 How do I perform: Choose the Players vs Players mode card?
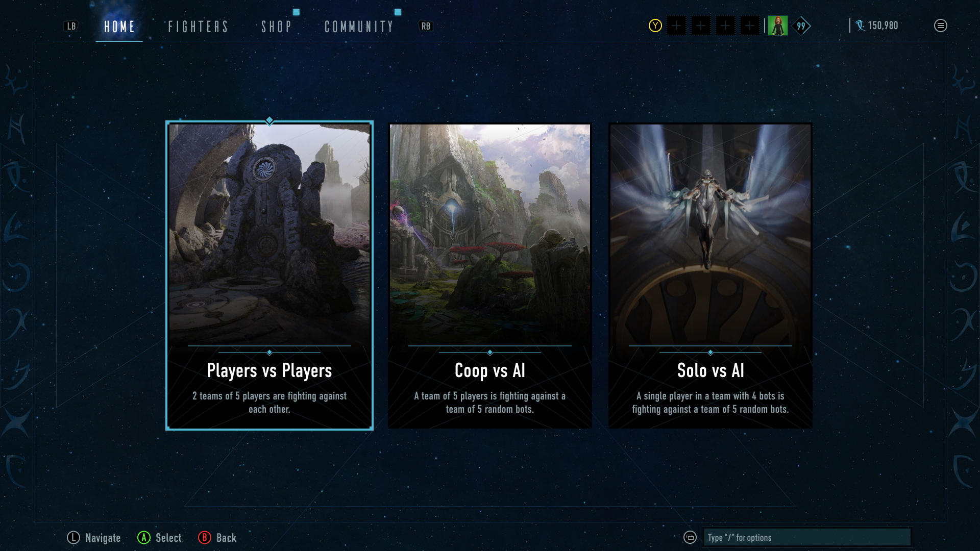point(269,275)
